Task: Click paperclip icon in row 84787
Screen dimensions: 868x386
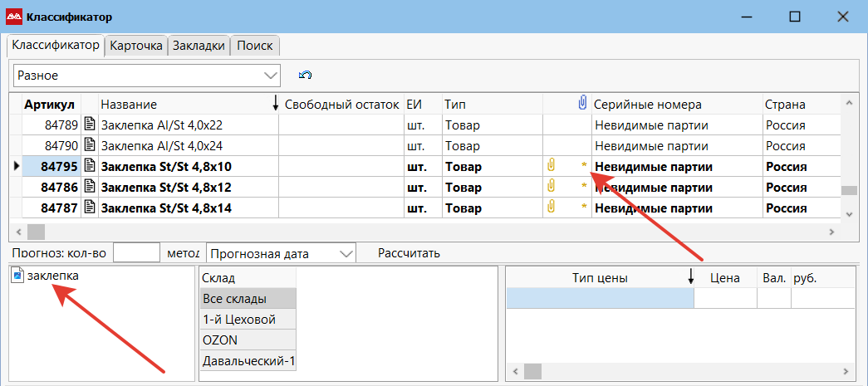Action: click(x=551, y=207)
